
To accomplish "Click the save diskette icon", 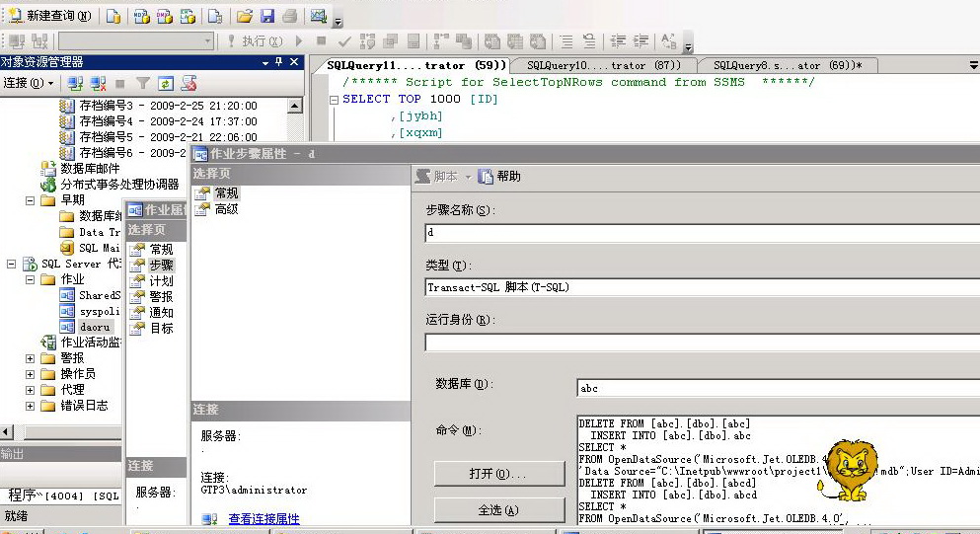I will (267, 16).
